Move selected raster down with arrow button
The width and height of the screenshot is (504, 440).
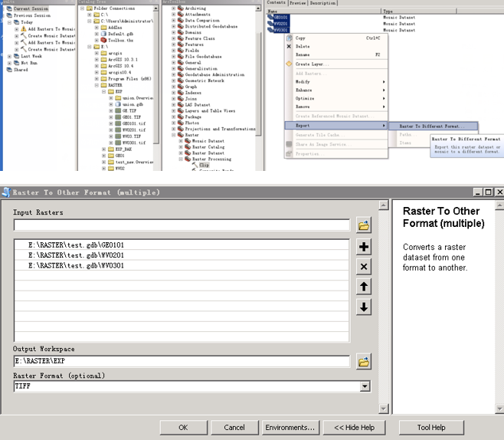tap(364, 307)
